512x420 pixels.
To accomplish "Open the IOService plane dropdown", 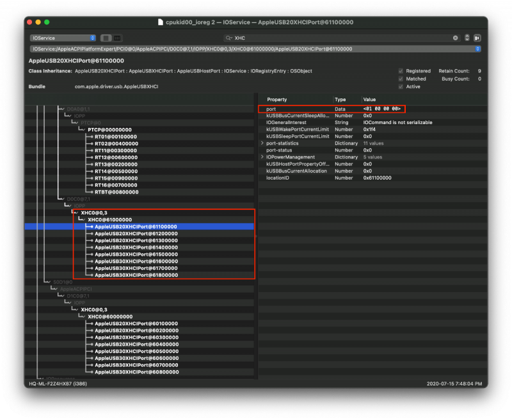I will [63, 38].
